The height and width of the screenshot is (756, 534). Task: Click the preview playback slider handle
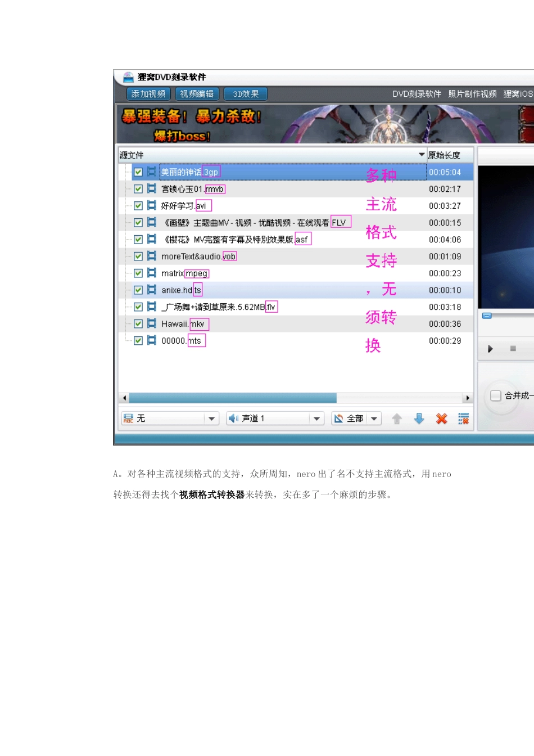(x=487, y=316)
